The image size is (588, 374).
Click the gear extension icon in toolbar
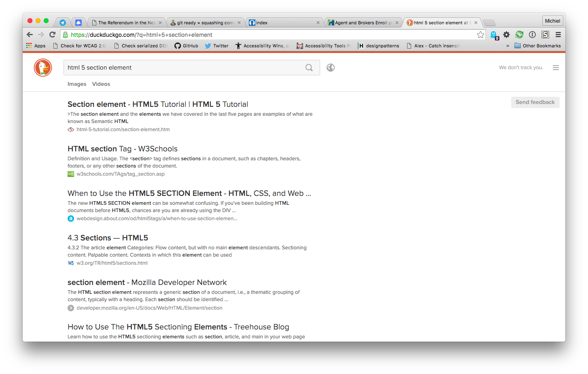[506, 35]
